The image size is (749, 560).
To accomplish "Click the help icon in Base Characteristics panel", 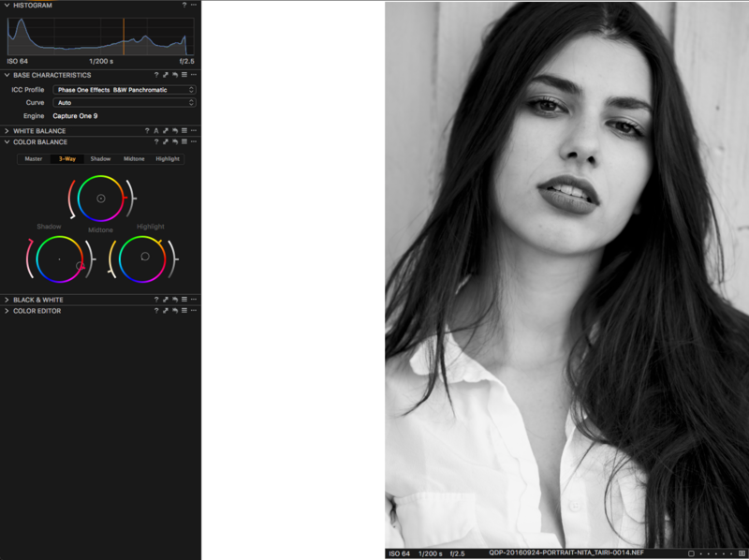I will tap(156, 75).
